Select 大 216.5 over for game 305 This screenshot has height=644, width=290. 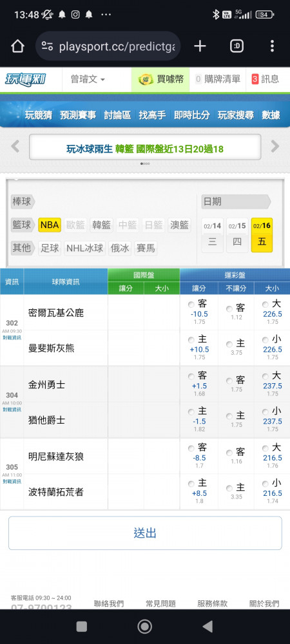(x=266, y=448)
